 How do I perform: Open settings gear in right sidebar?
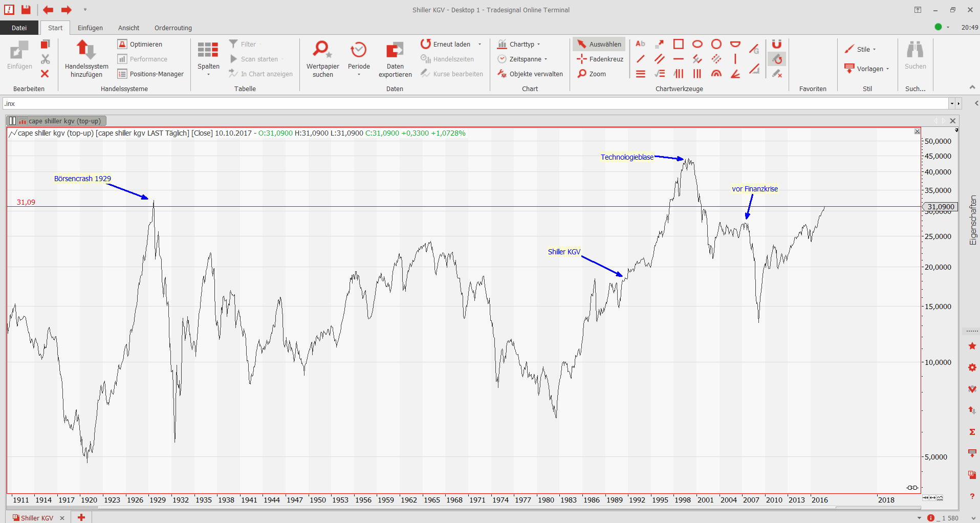tap(972, 367)
